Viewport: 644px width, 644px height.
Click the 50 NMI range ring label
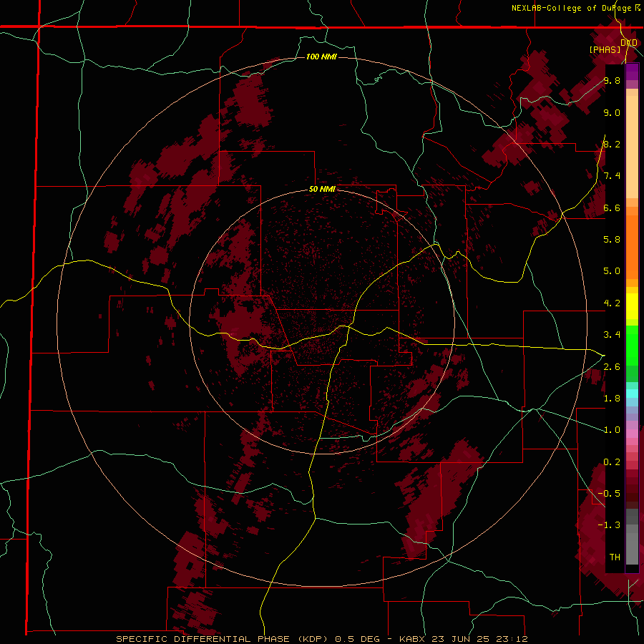pyautogui.click(x=322, y=189)
